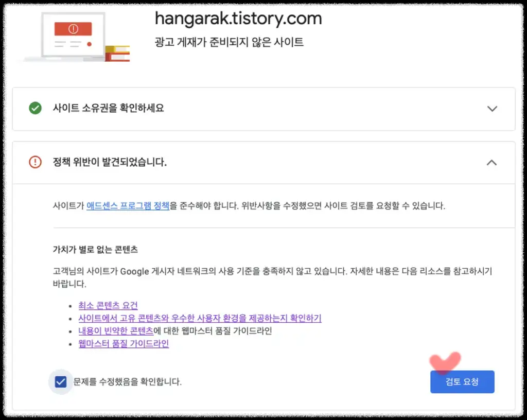Click the hangarak.tistory.com site title
Image resolution: width=527 pixels, height=420 pixels.
(x=238, y=19)
